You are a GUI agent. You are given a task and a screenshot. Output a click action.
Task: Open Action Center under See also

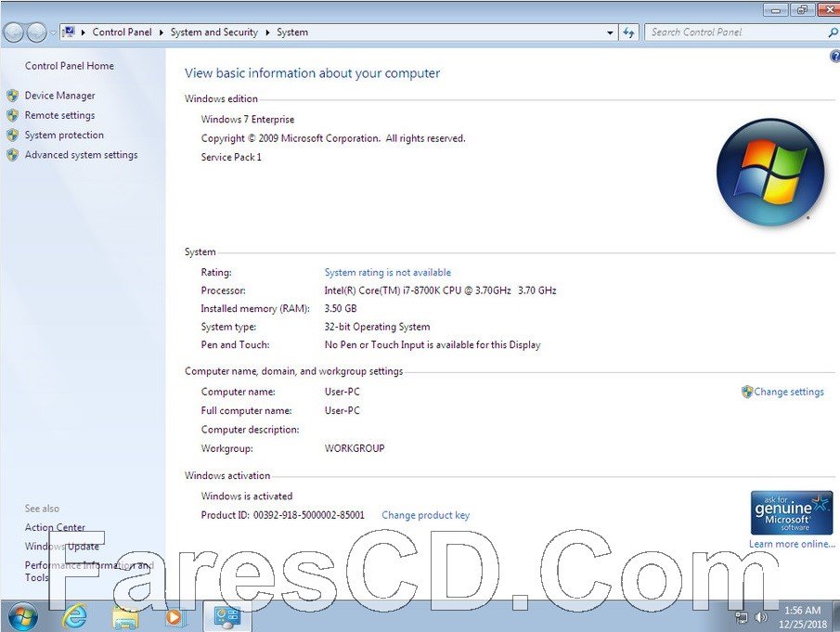[55, 527]
